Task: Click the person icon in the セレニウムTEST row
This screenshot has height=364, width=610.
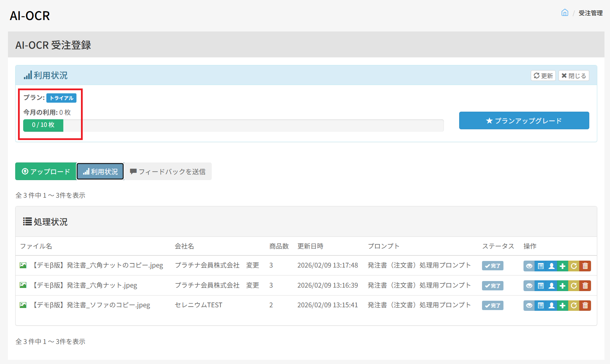Action: 552,306
